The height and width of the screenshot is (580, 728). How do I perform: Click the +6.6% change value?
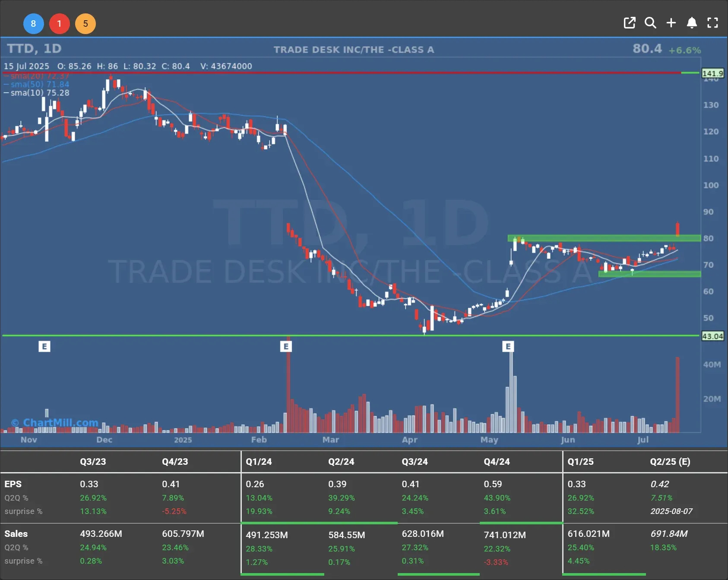(x=684, y=50)
